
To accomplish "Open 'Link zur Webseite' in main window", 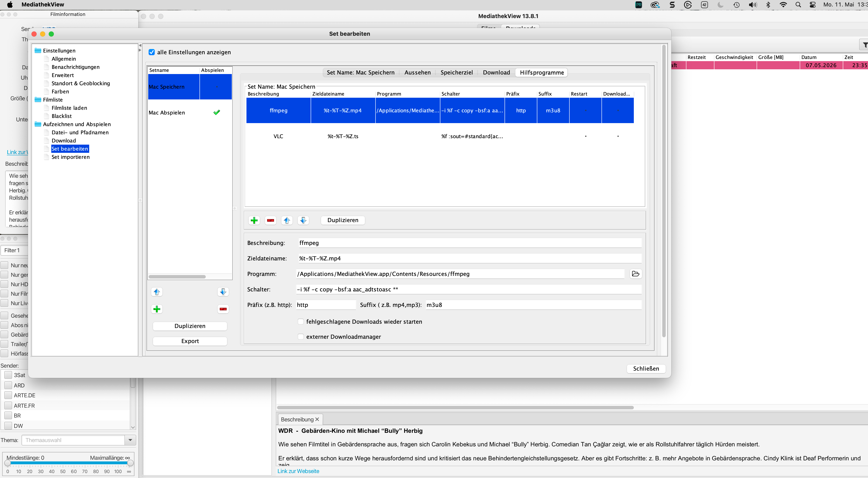I will [x=298, y=471].
